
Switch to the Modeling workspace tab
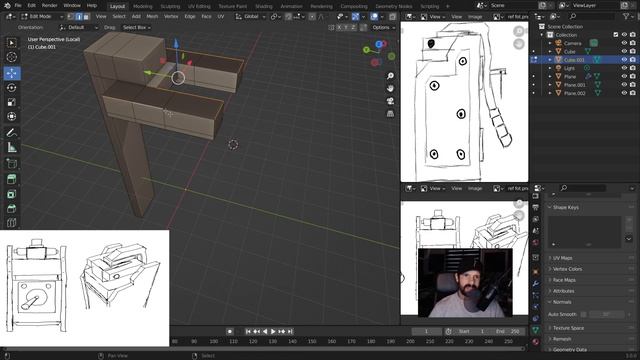coord(142,6)
